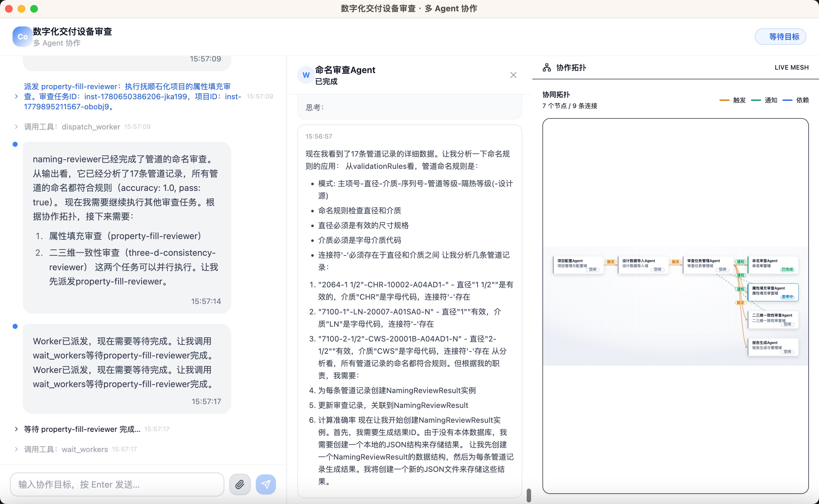Click the LIVE MESH label
Screen dimensions: 819x504
[x=791, y=67]
